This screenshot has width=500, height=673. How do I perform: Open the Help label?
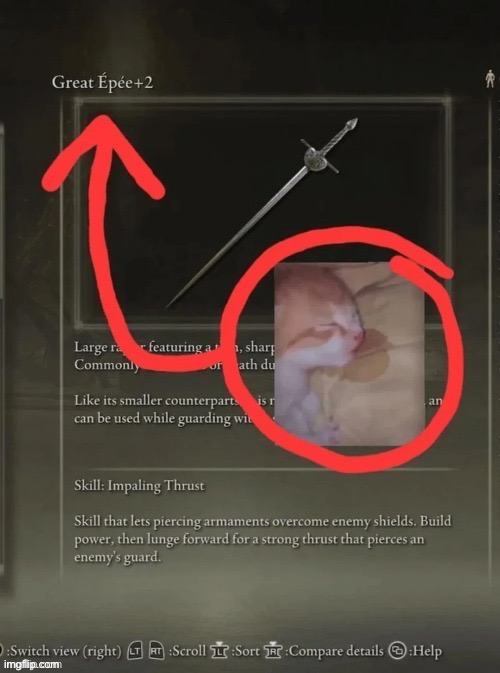[x=424, y=652]
